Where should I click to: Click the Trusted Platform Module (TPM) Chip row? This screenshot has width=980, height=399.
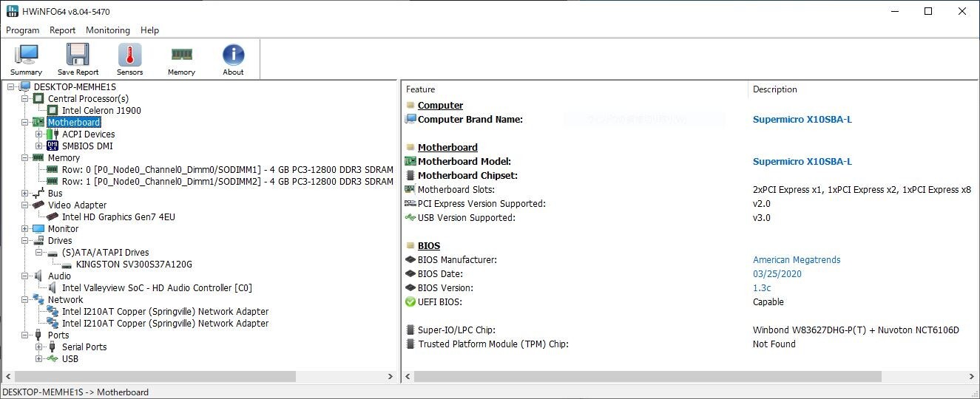tap(689, 344)
